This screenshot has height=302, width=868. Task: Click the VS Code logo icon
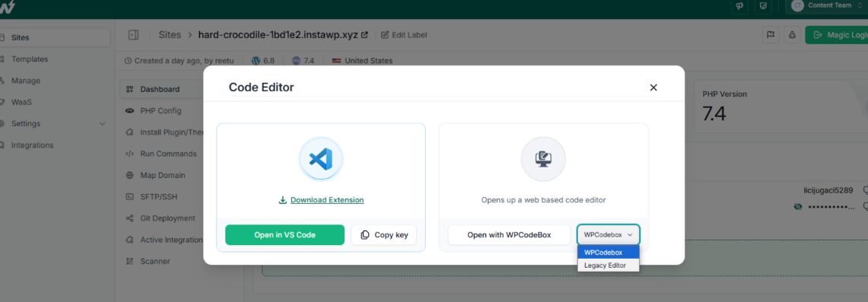point(321,159)
